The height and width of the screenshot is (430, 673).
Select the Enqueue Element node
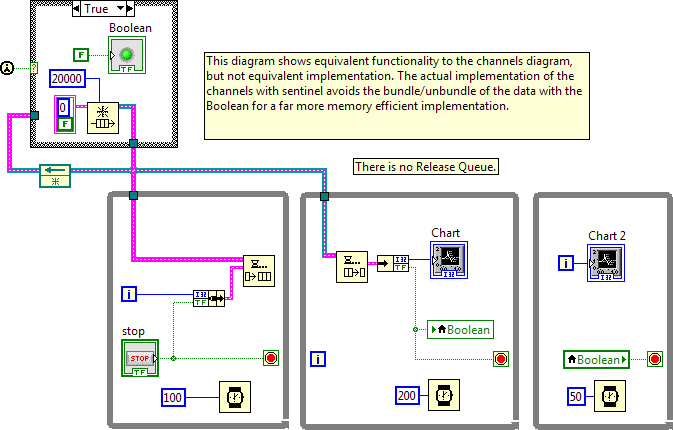tap(259, 271)
